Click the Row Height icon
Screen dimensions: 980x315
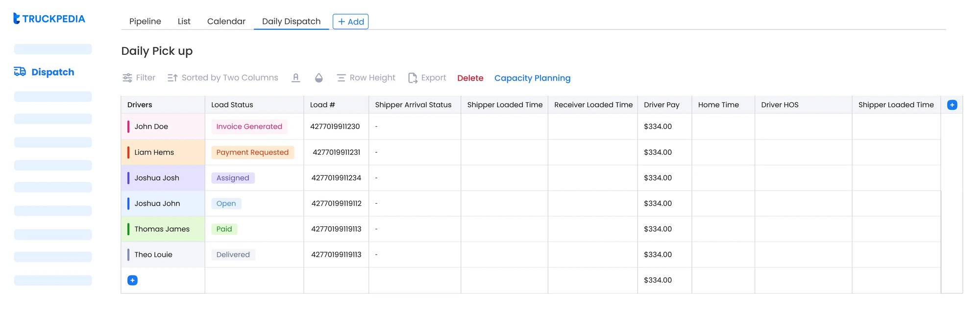click(342, 78)
